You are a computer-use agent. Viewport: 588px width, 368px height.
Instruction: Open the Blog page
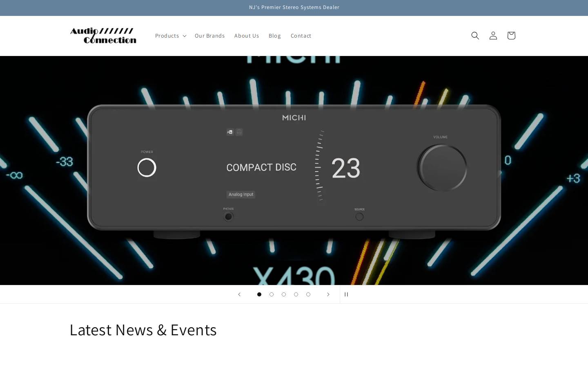coord(275,36)
